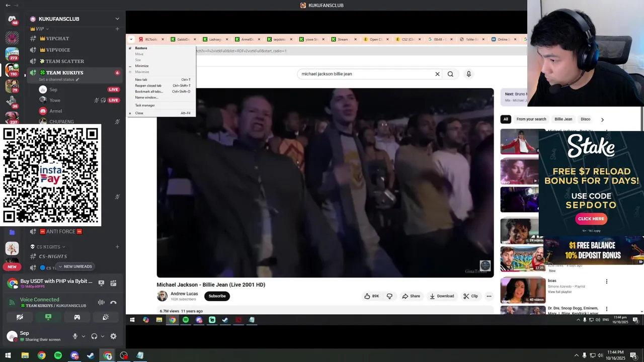Select 'Bookmark all tabs...' menu entry
Image resolution: width=644 pixels, height=362 pixels.
tap(161, 92)
